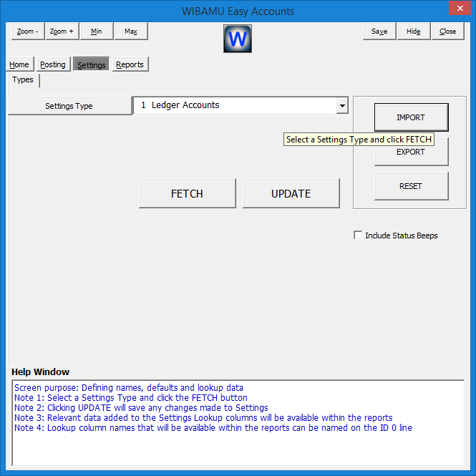Click the Max button
Image resolution: width=476 pixels, height=476 pixels.
(131, 31)
